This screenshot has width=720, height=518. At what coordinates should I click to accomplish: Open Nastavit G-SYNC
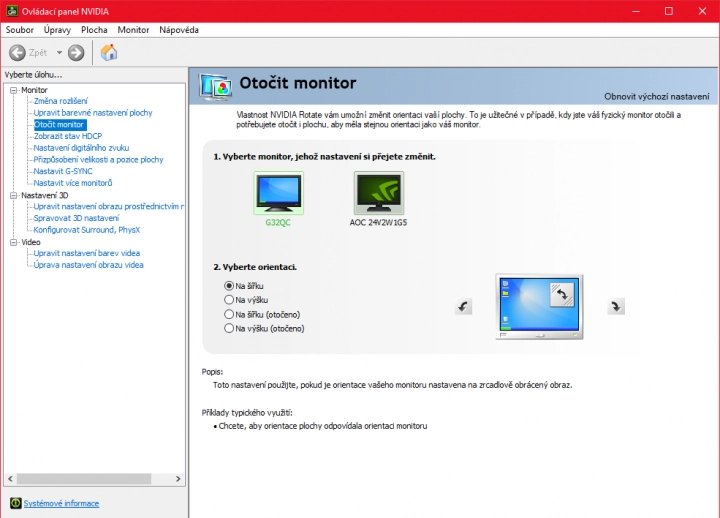tap(63, 171)
